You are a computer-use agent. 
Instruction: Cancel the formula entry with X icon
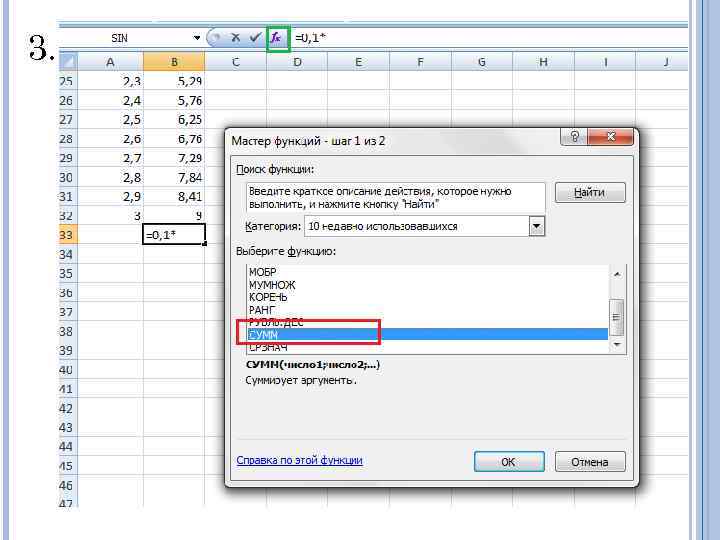coord(236,38)
